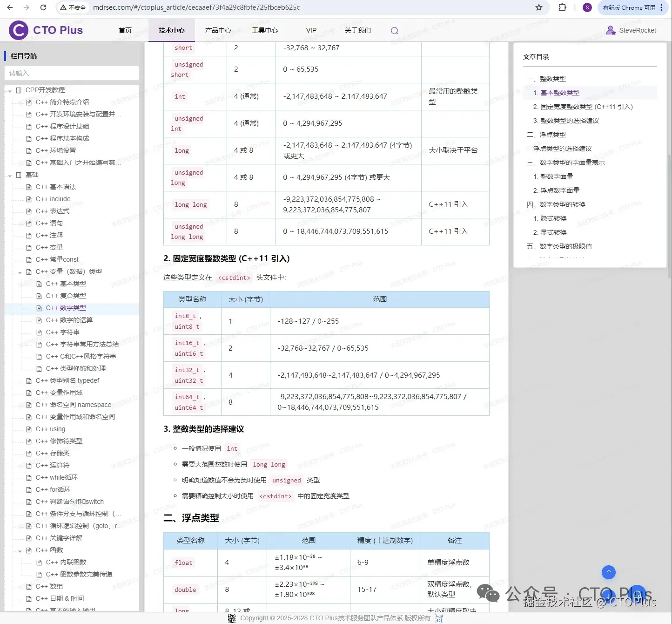Switch to the 产品中心 tab

(x=218, y=30)
